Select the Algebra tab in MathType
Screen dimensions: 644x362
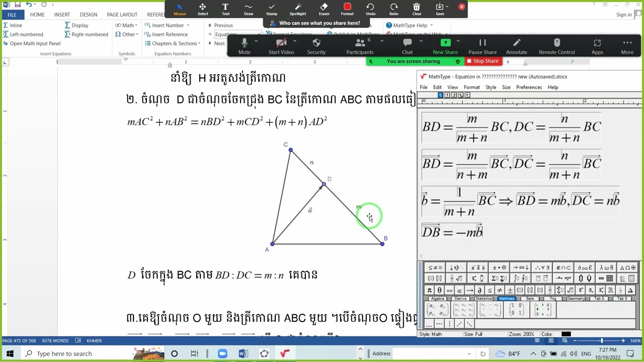coord(438,299)
